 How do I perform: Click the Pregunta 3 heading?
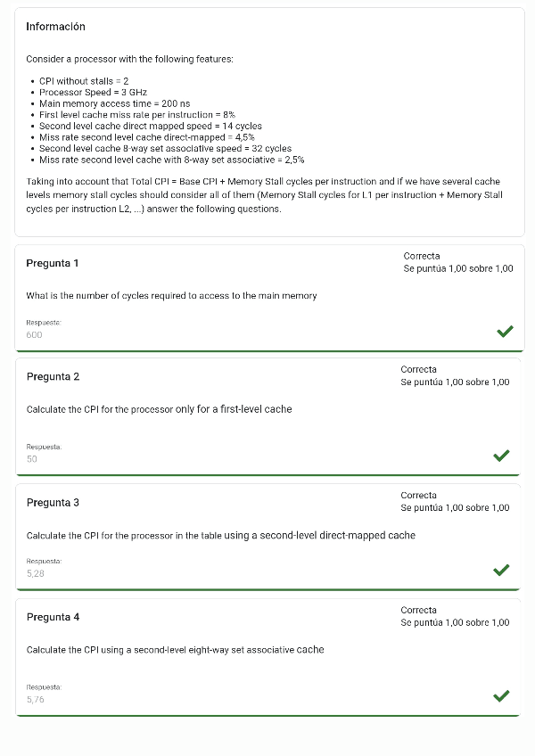pyautogui.click(x=53, y=503)
